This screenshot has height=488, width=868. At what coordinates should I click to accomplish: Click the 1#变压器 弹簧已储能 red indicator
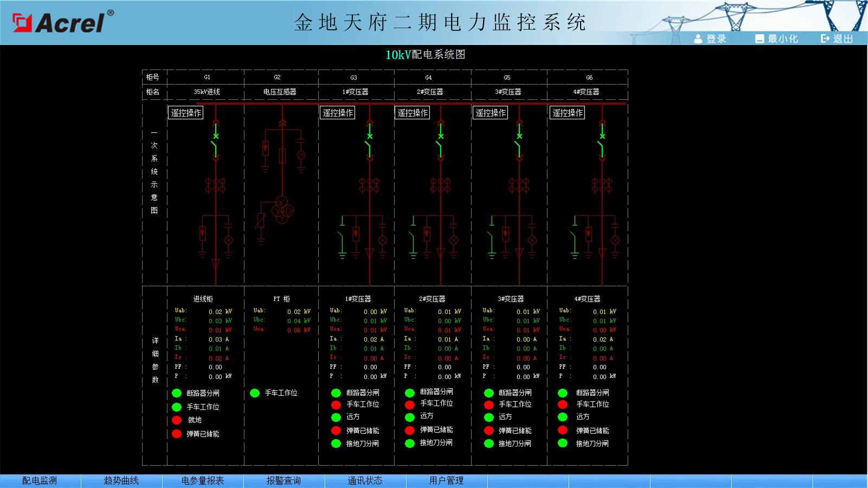(336, 431)
